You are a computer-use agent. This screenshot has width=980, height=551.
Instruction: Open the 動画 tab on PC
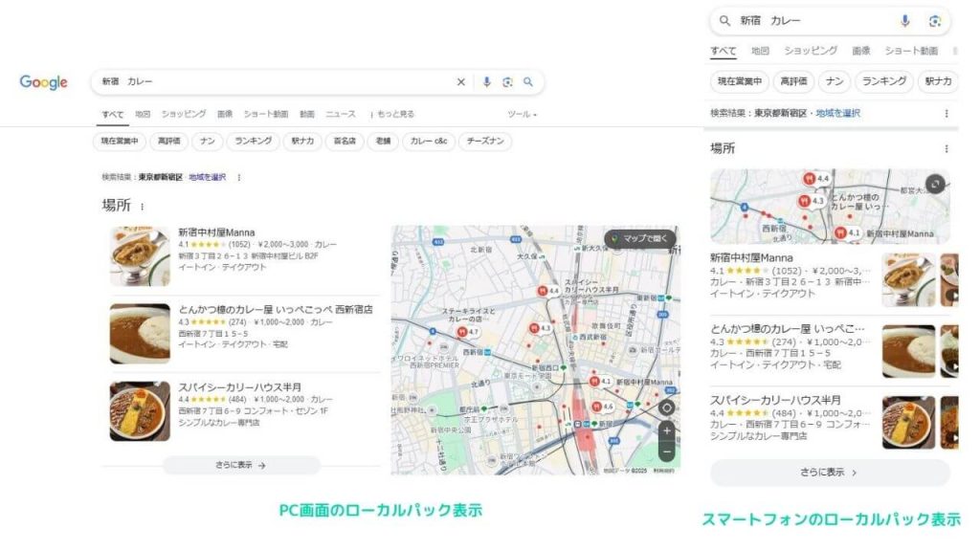tap(307, 115)
